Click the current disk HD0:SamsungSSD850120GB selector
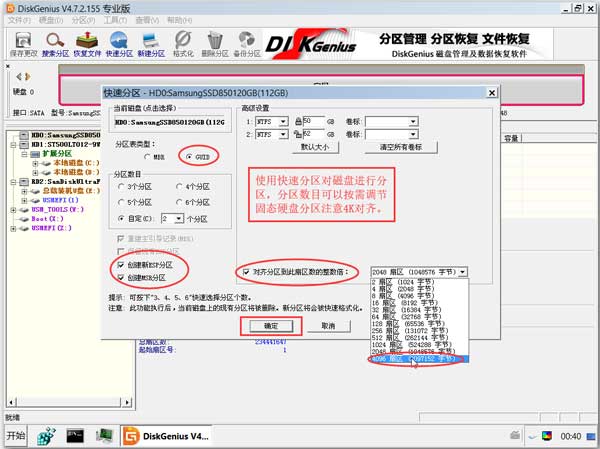Image resolution: width=600 pixels, height=449 pixels. [170, 122]
